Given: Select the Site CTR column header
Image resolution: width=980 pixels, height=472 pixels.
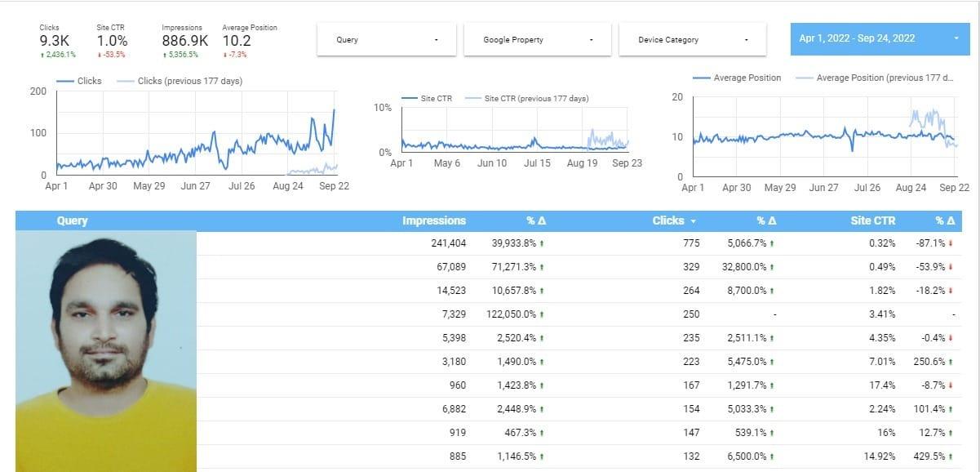Looking at the screenshot, I should tap(872, 220).
